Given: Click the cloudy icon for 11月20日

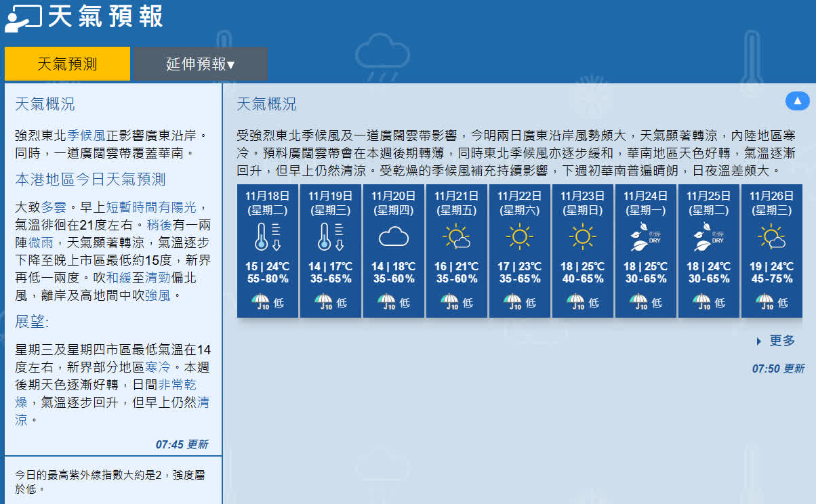Looking at the screenshot, I should pos(393,236).
